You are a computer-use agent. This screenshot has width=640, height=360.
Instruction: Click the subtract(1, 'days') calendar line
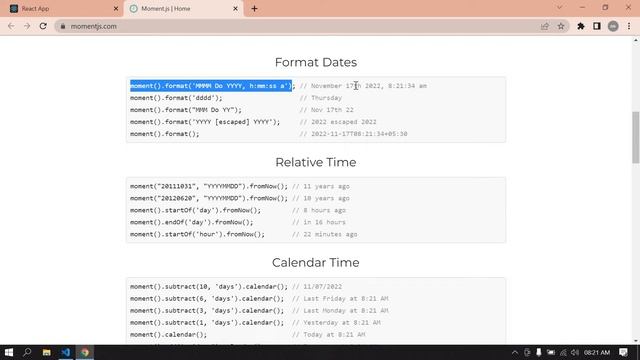(207, 322)
